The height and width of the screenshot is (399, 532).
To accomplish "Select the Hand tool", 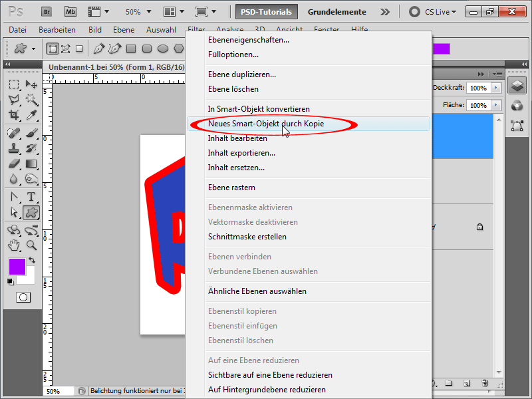I will tap(14, 245).
